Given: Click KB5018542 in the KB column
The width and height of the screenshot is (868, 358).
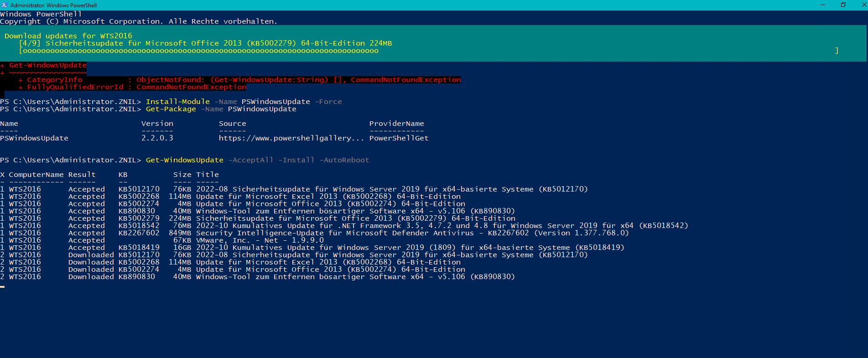Looking at the screenshot, I should (x=139, y=226).
